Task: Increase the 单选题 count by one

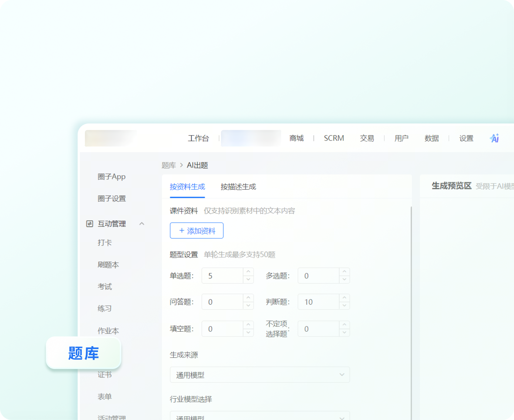Action: pyautogui.click(x=248, y=272)
